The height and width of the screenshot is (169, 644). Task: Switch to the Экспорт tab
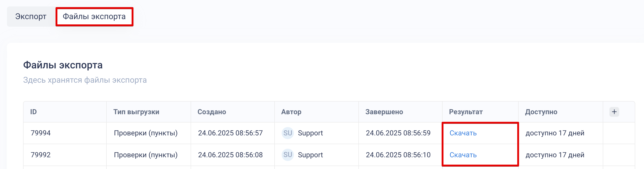click(x=31, y=17)
